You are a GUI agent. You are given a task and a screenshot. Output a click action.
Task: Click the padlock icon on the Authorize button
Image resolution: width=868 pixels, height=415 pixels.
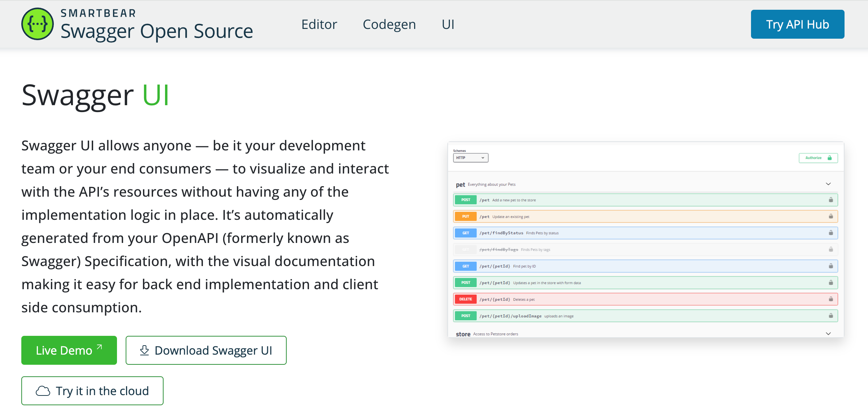829,158
